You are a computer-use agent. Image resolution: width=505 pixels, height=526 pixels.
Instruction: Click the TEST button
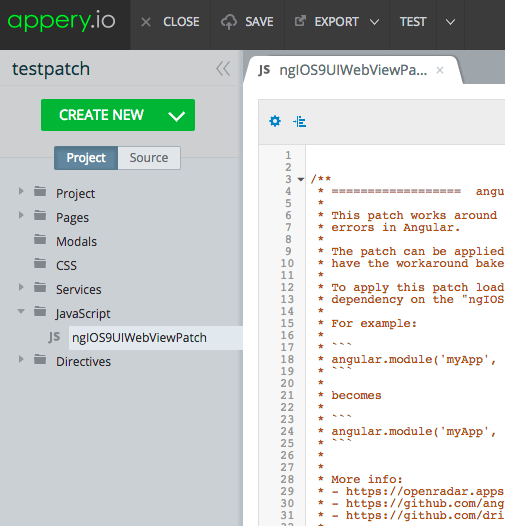pyautogui.click(x=413, y=22)
